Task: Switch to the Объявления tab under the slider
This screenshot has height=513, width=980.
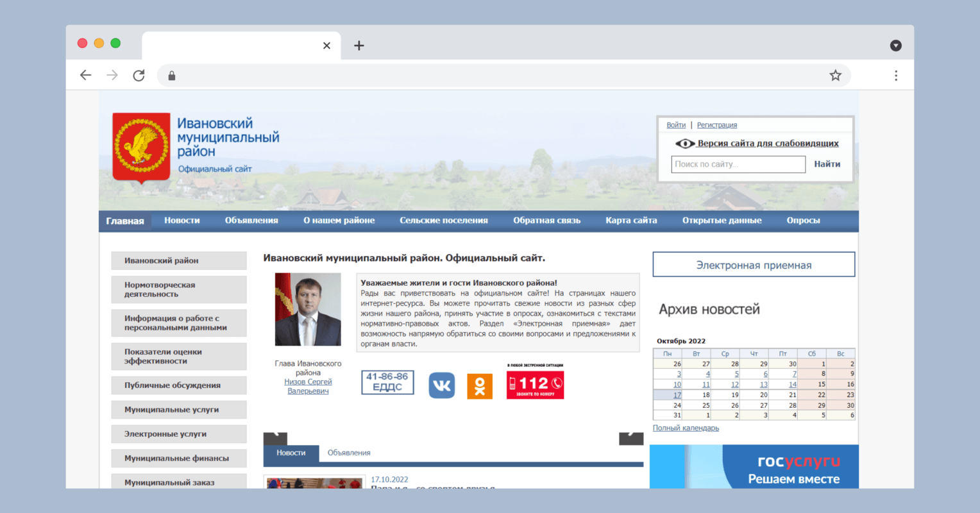Action: click(x=349, y=453)
